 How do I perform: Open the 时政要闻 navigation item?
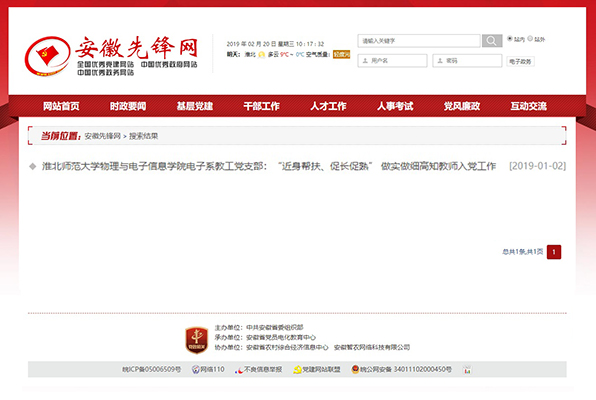(128, 106)
